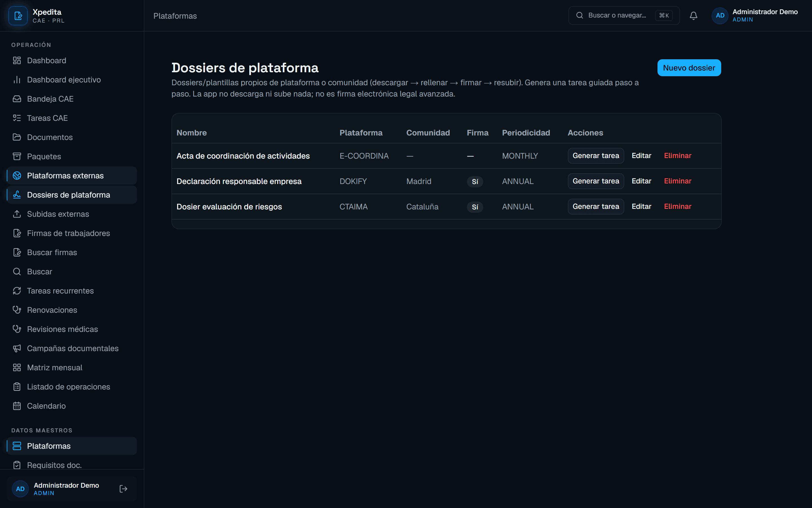812x508 pixels.
Task: Click the Plataformas breadcrumb title
Action: [x=175, y=16]
